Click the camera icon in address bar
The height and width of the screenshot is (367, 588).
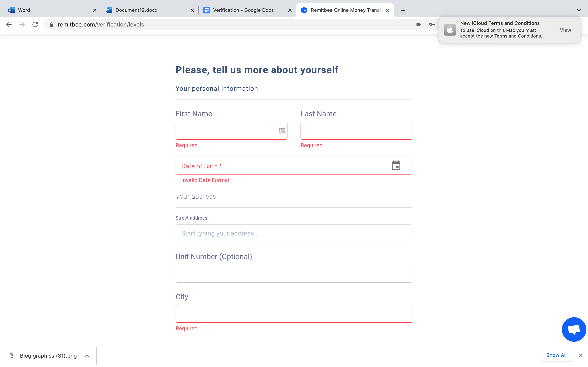pyautogui.click(x=419, y=24)
